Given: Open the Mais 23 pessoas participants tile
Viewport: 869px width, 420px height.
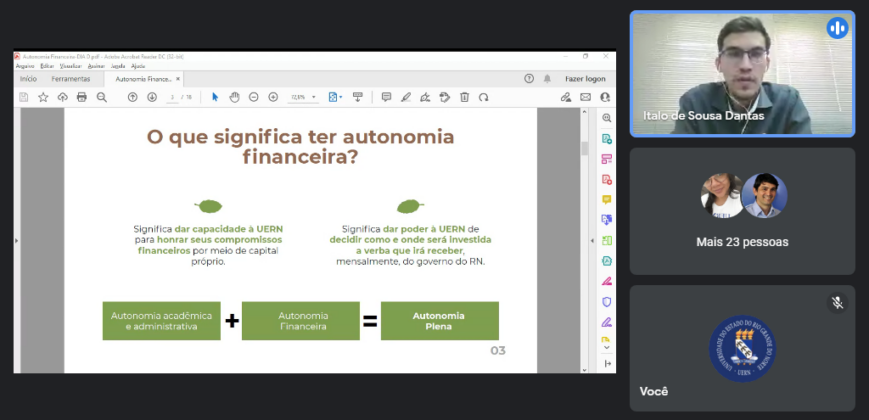Looking at the screenshot, I should (x=743, y=211).
